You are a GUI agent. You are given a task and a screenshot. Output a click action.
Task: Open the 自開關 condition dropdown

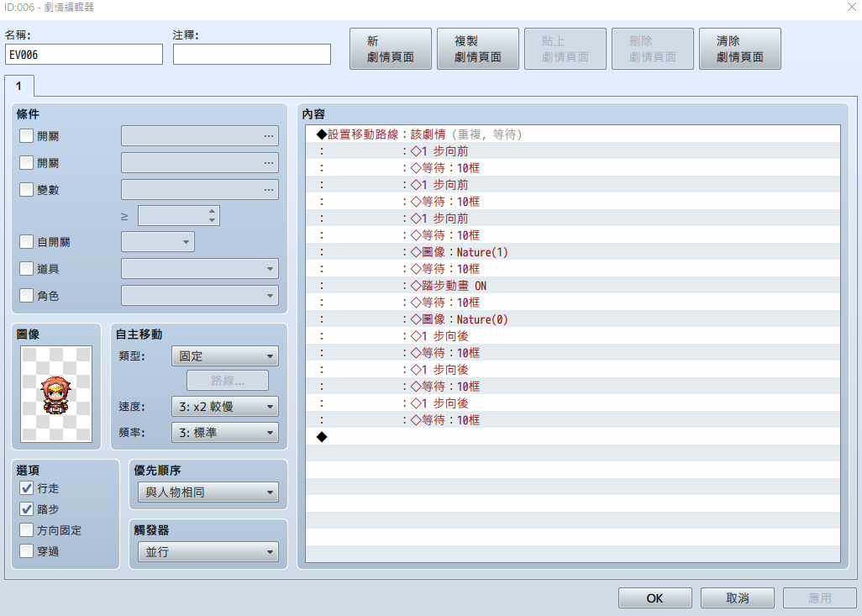click(158, 242)
